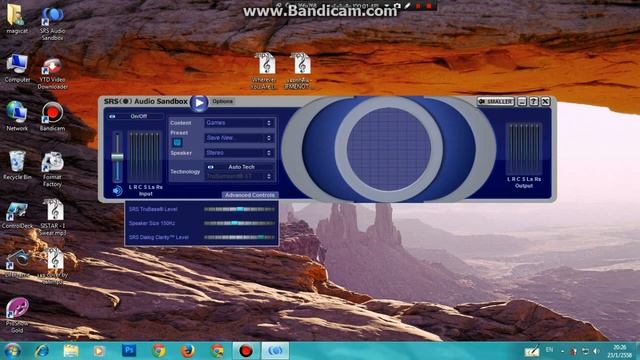The width and height of the screenshot is (640, 360).
Task: Select the IFMENOT music file on desktop
Action: tap(299, 71)
